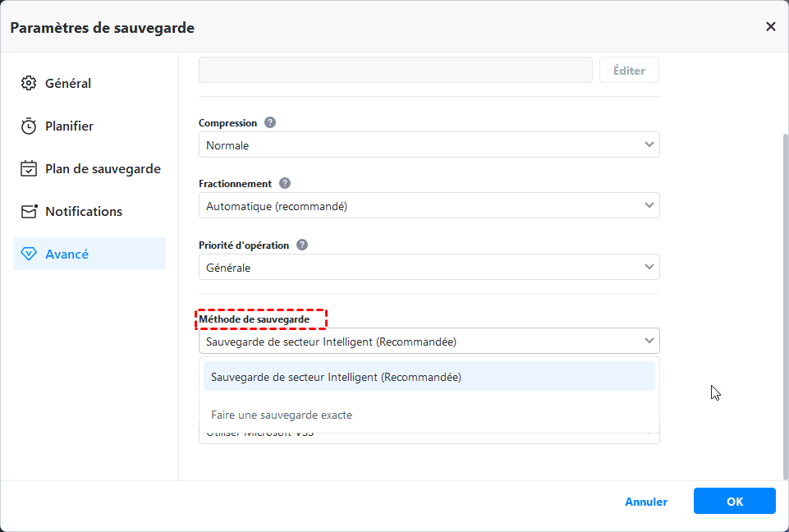Click the Compression help question mark
Screen dimensions: 789x532
(x=270, y=122)
